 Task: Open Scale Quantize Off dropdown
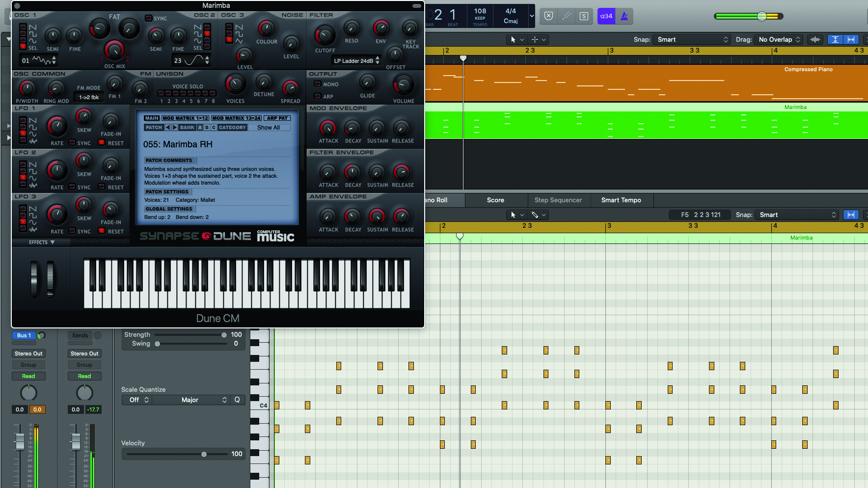(137, 400)
